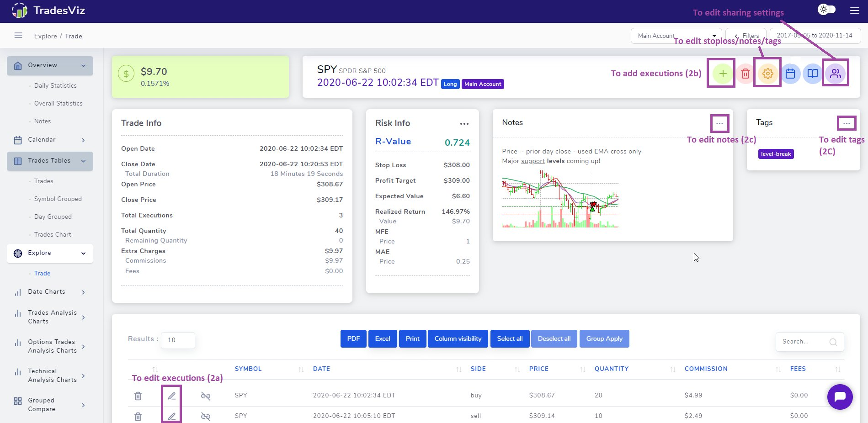
Task: Unlink the 10:02:34 buy execution
Action: 206,396
